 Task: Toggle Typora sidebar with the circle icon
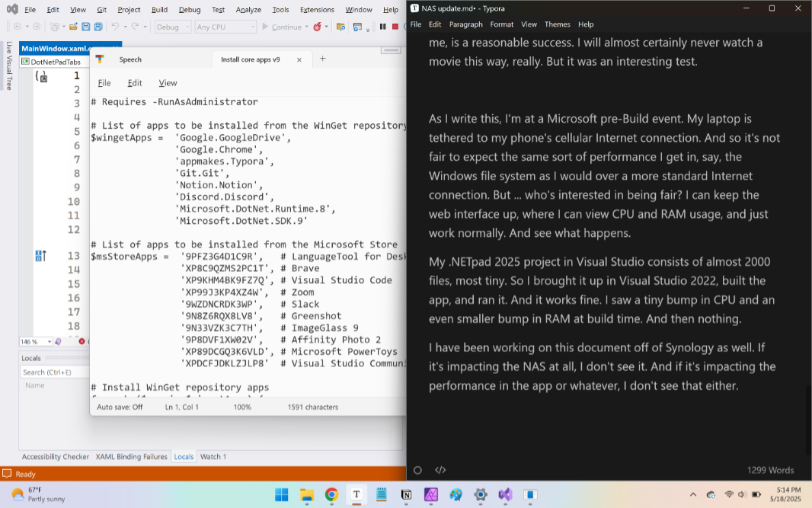[x=417, y=470]
